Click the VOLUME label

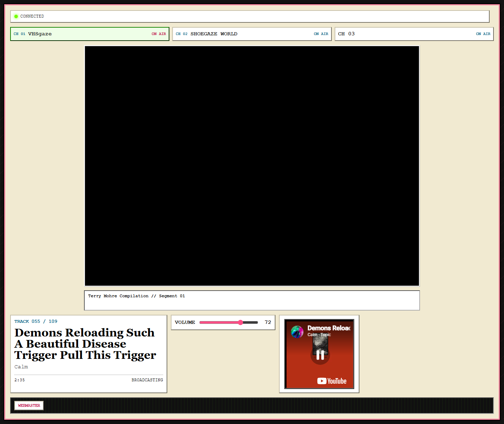185,322
